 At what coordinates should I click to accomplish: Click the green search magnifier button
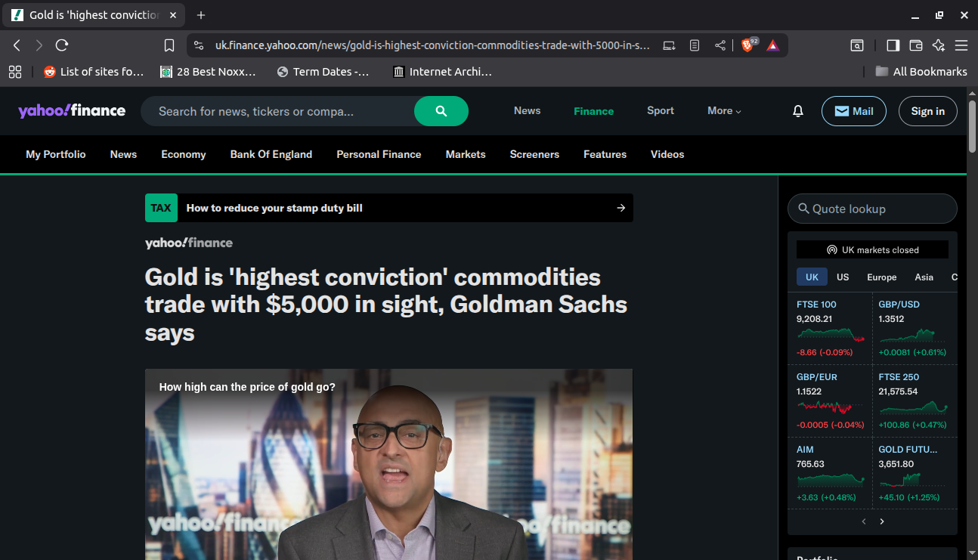[x=441, y=111]
